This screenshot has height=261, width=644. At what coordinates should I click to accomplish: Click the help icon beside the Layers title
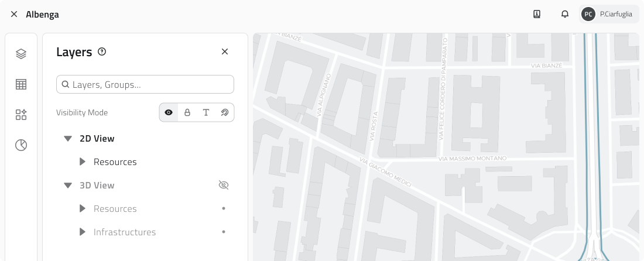(102, 51)
